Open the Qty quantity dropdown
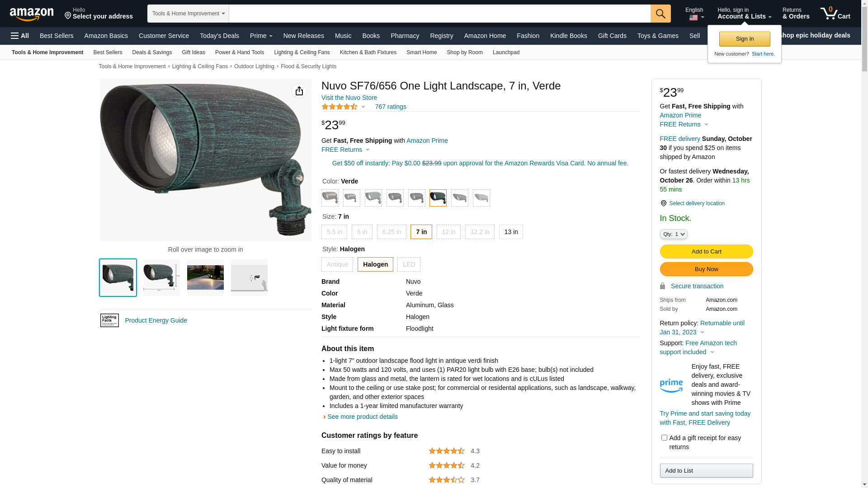 point(673,234)
